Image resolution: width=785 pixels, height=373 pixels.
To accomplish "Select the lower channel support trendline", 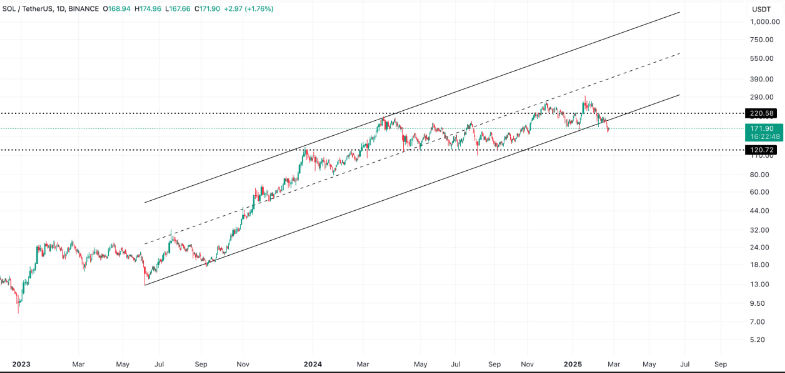I will (x=412, y=189).
